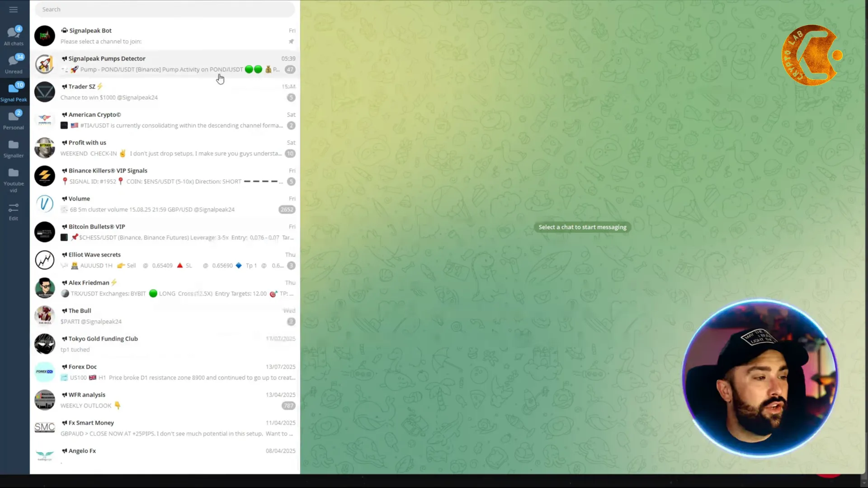The image size is (868, 488).
Task: Select the All chats folder
Action: pos(14,36)
